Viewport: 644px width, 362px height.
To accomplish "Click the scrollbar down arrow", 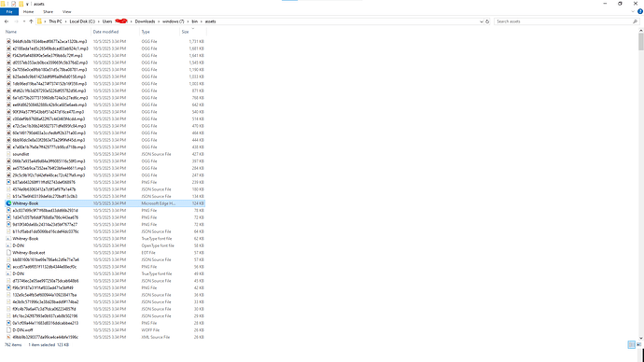I will tap(640, 338).
